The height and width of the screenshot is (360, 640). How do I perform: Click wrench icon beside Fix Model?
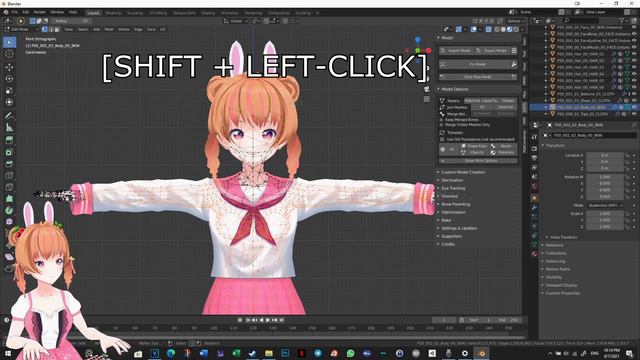(x=514, y=64)
